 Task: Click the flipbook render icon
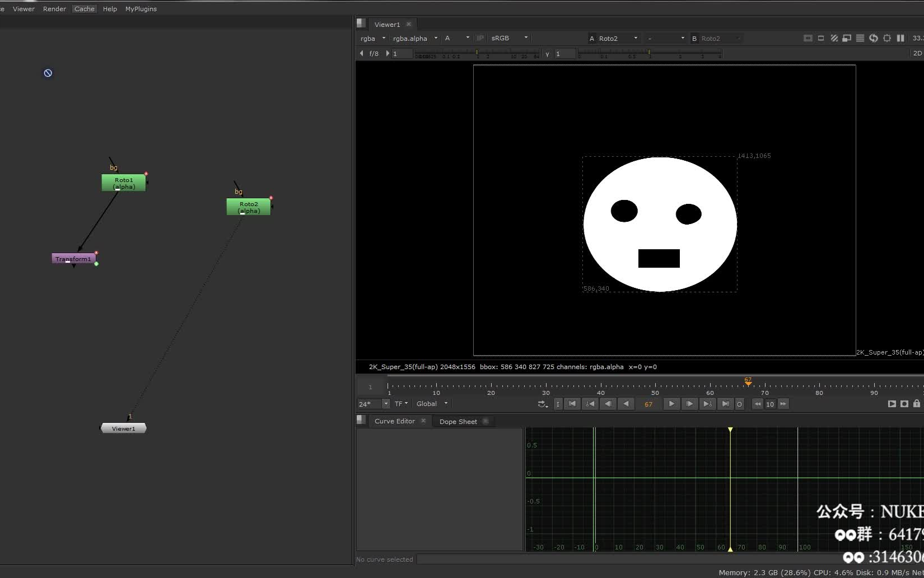892,404
